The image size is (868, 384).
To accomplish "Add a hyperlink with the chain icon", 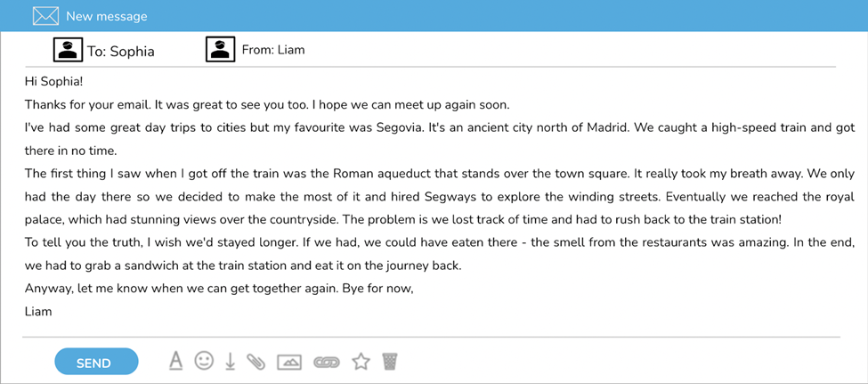I will (327, 363).
